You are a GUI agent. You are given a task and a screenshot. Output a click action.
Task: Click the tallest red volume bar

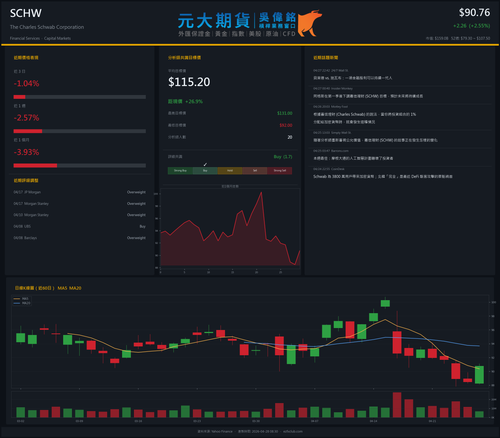397,405
